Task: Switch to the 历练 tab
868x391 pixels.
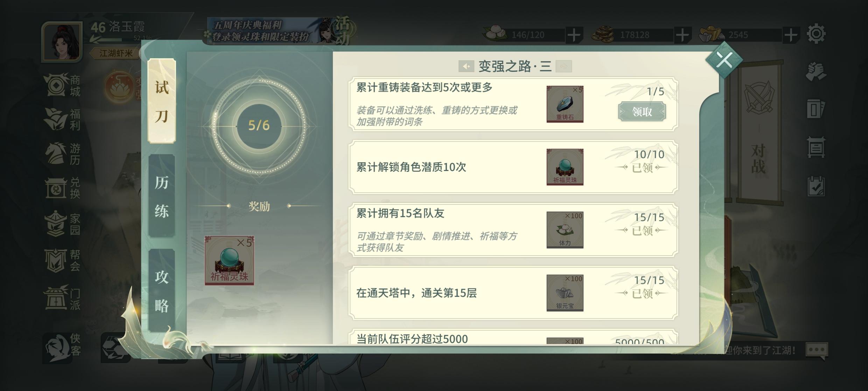Action: 162,196
